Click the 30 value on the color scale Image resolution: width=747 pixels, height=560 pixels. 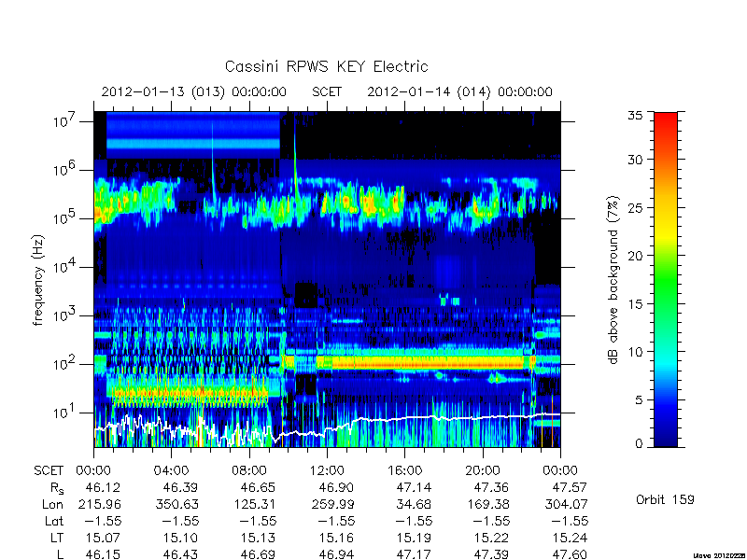[x=635, y=160]
